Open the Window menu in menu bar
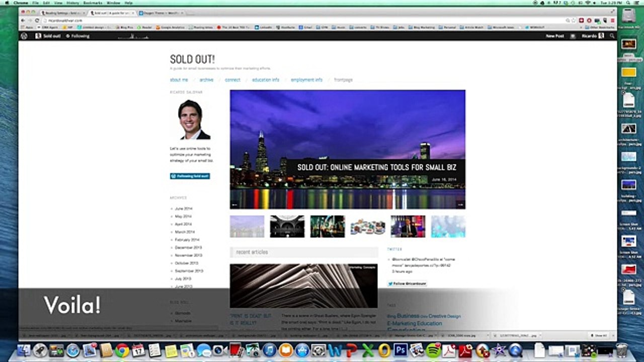Viewport: 644px width, 362px height. click(x=113, y=3)
